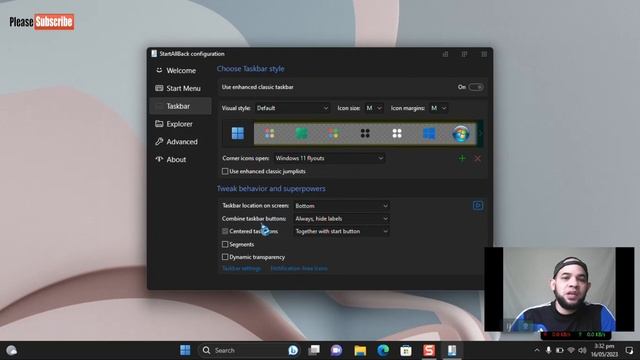
Task: Click StartAllBack icon on taskbar
Action: 451,350
